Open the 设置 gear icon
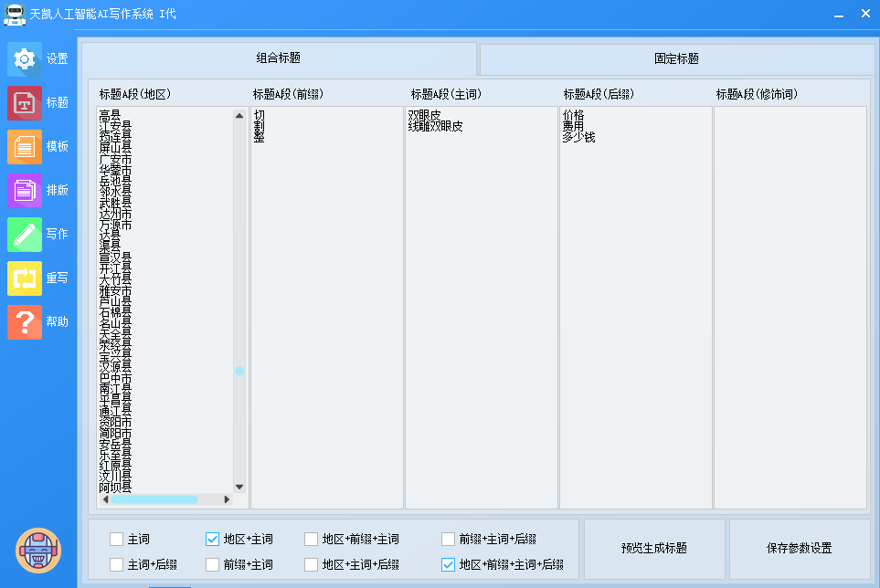Viewport: 880px width, 588px height. tap(25, 58)
